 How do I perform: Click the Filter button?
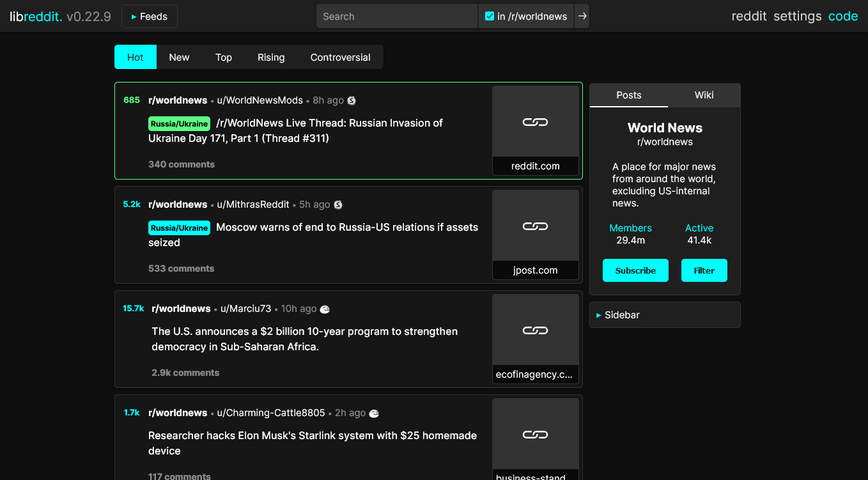(x=704, y=270)
